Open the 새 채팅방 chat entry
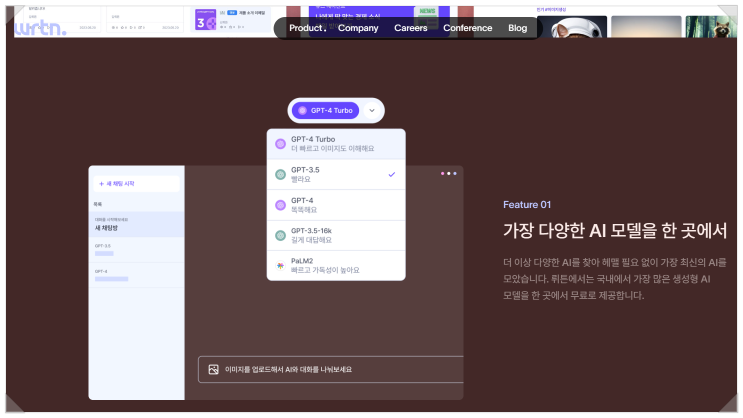 [136, 224]
